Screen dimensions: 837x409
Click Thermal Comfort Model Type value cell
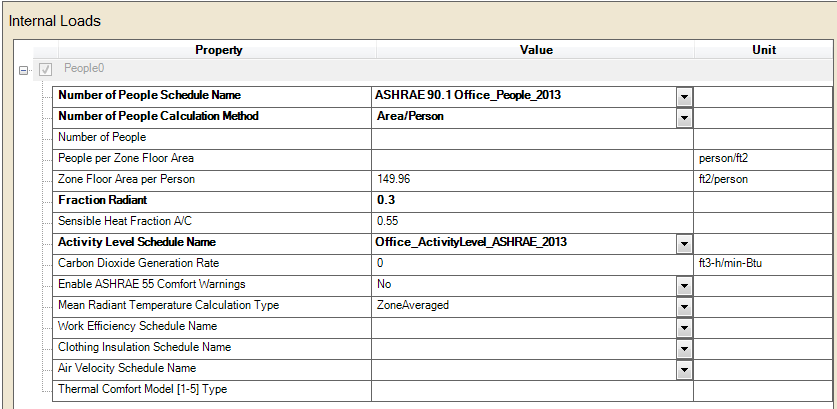click(x=532, y=389)
